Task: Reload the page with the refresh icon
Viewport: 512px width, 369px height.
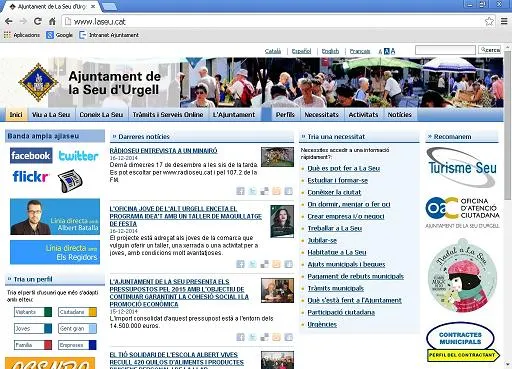Action: click(38, 21)
